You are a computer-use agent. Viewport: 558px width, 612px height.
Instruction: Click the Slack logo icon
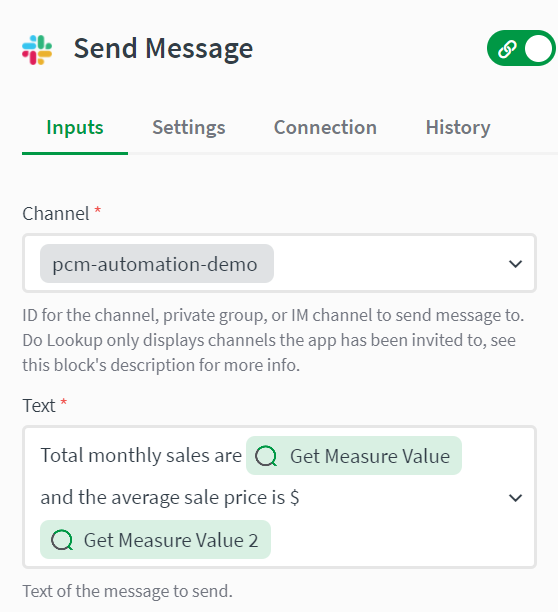(37, 50)
